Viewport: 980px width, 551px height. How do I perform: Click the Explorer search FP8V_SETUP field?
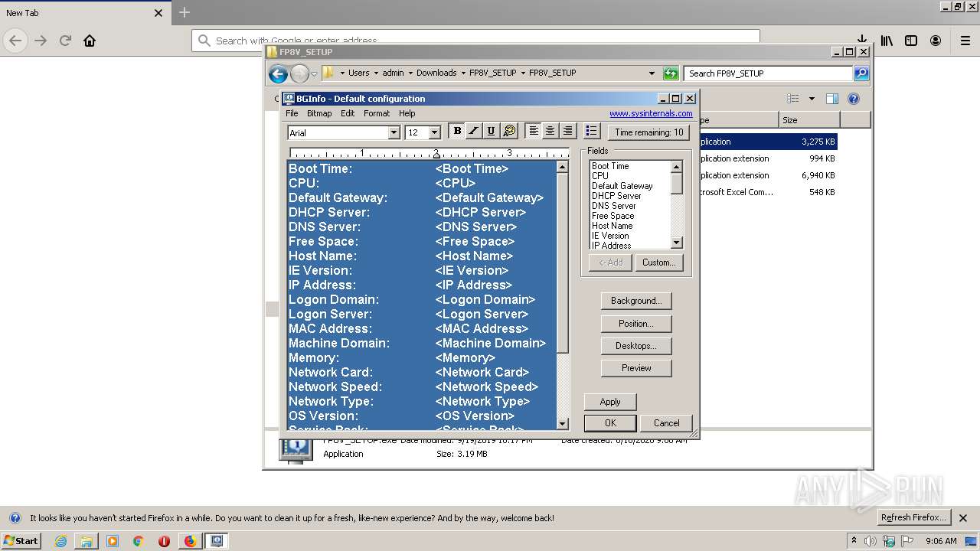click(x=768, y=73)
